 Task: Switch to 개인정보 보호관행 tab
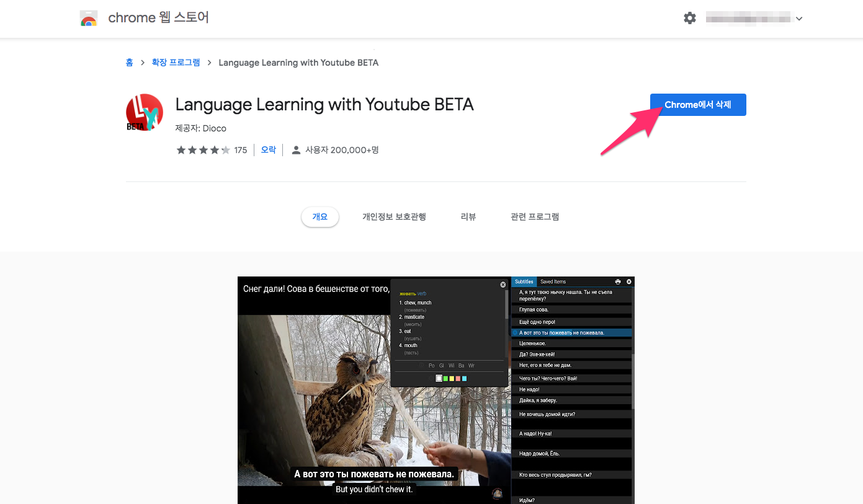pyautogui.click(x=395, y=217)
